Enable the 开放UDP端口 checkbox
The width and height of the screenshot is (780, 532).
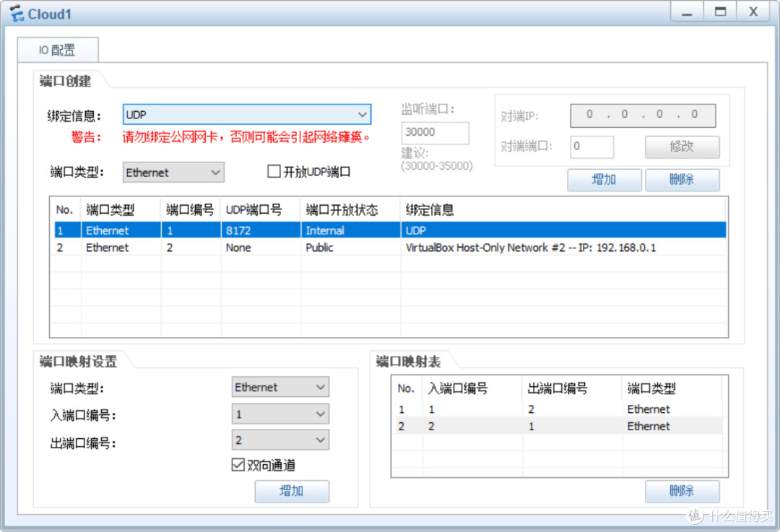(x=274, y=172)
